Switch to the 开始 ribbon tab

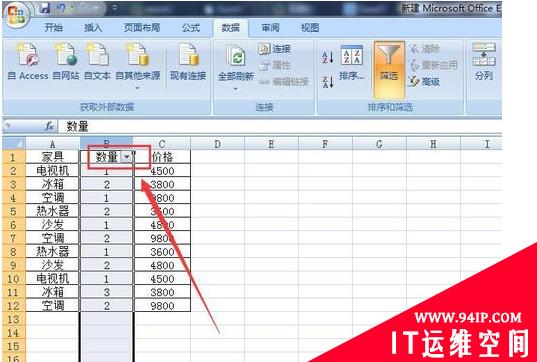53,27
